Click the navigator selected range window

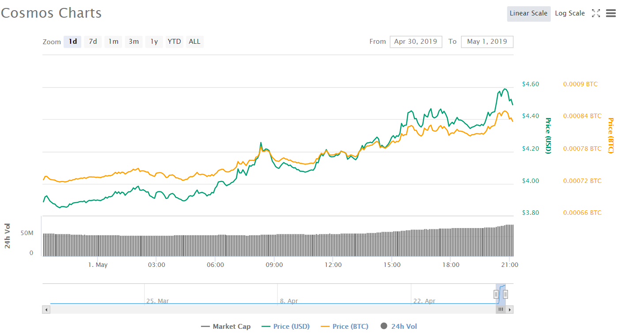[x=501, y=294]
